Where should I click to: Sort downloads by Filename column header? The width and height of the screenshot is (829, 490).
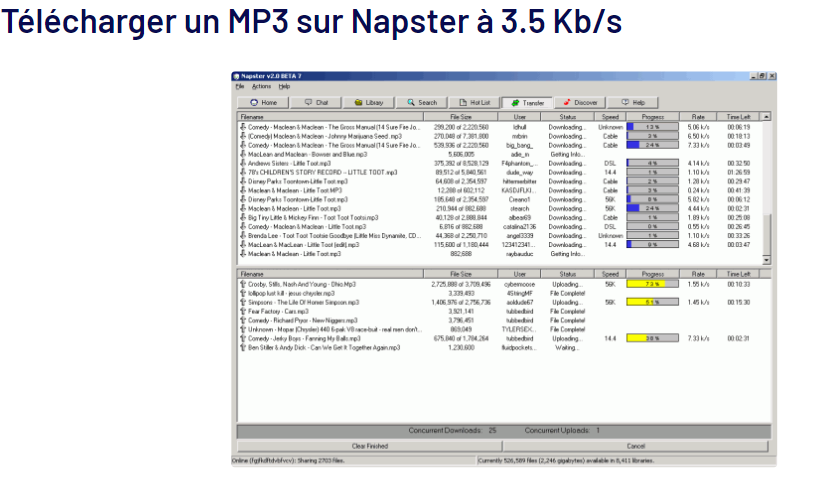[x=330, y=117]
